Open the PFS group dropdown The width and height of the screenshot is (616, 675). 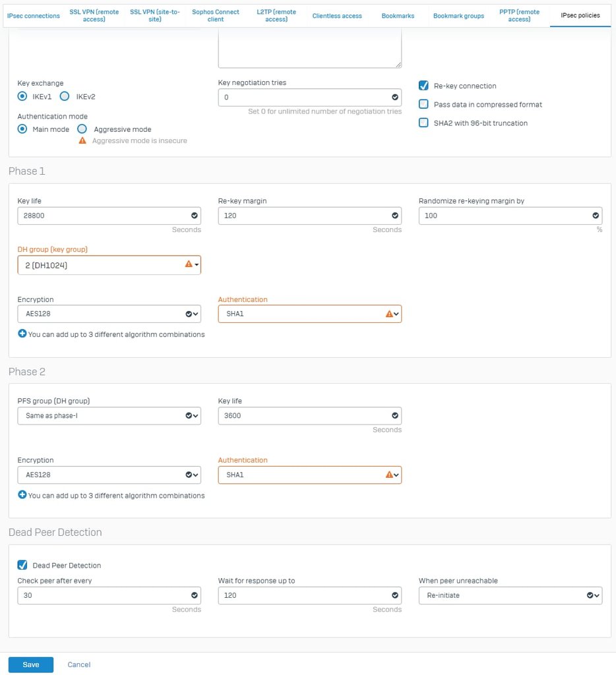point(109,416)
